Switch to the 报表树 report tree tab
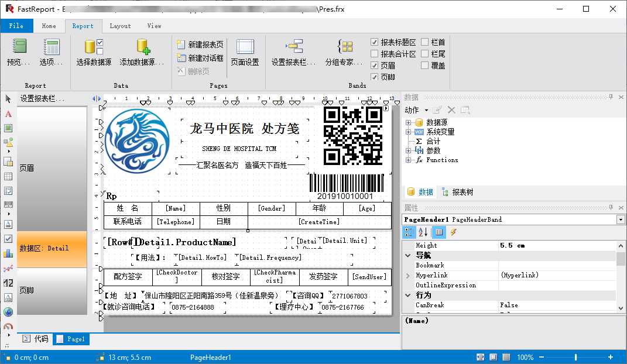This screenshot has height=364, width=627. tap(457, 192)
